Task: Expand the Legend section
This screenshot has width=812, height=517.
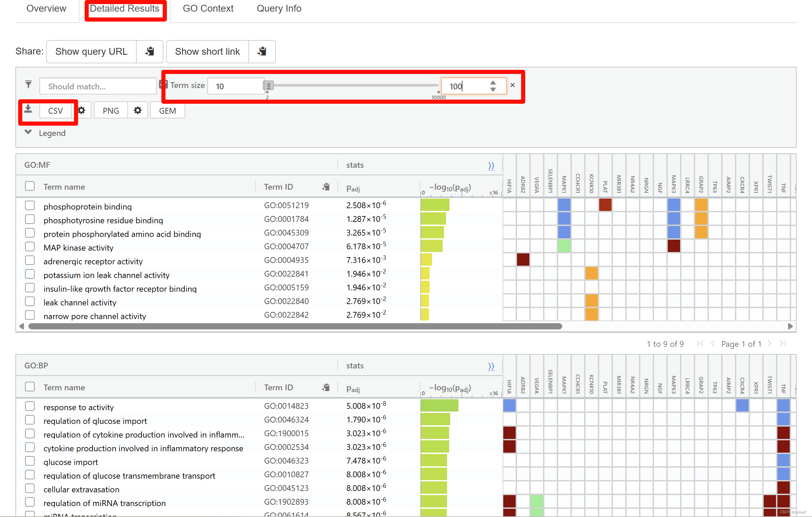Action: click(28, 133)
